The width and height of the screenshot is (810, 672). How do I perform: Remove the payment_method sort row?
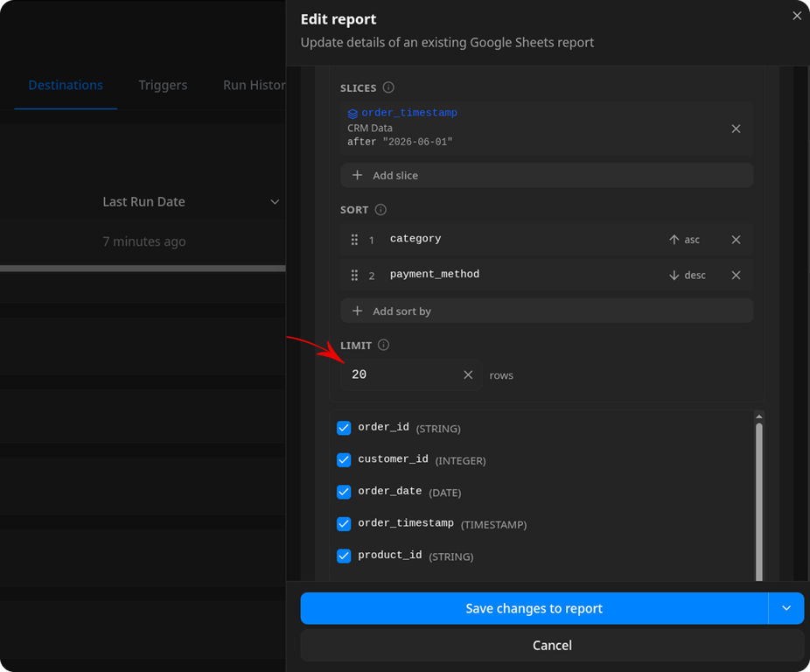pos(737,275)
